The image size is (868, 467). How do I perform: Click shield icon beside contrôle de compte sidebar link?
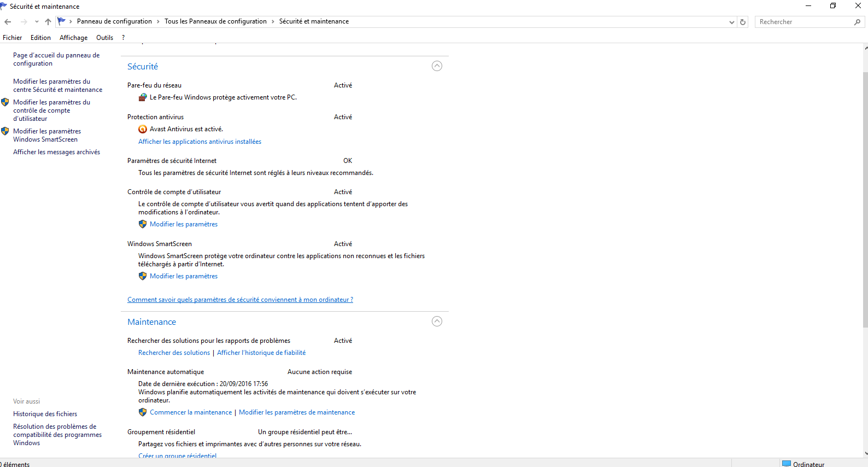click(5, 102)
